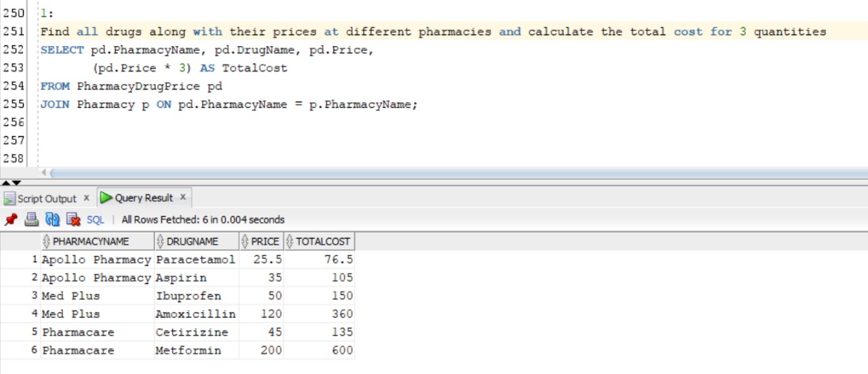Screen dimensions: 868x374
Task: Collapse the editor using the splitter up arrow
Action: coord(5,183)
